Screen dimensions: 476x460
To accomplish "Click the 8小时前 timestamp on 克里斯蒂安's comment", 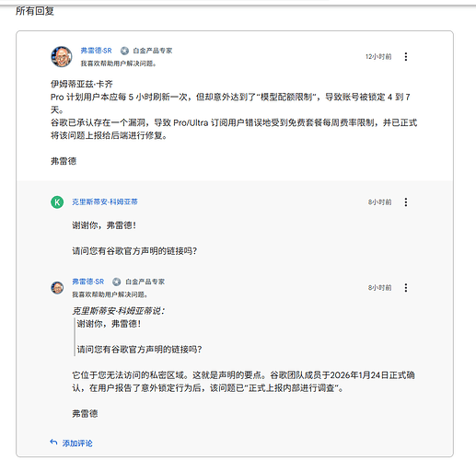I will [x=380, y=202].
